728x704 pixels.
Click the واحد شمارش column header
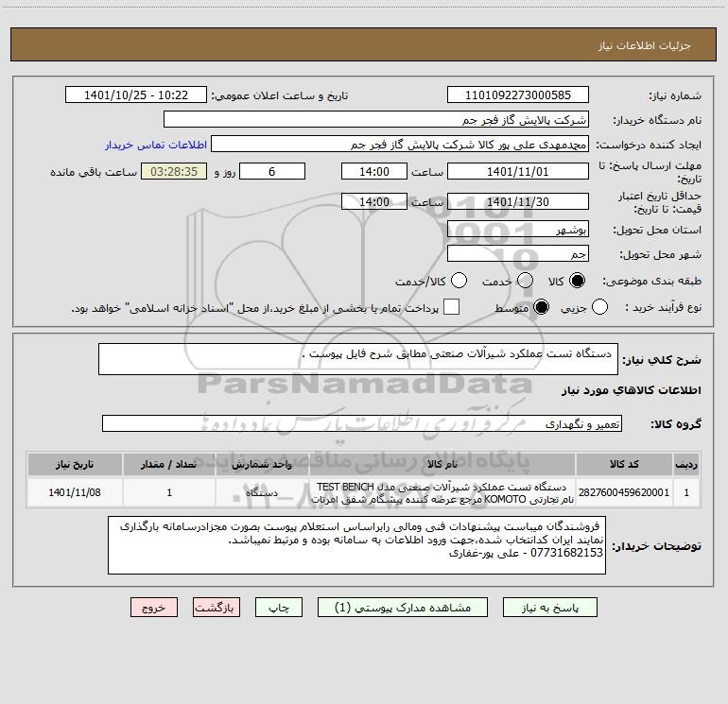262,465
